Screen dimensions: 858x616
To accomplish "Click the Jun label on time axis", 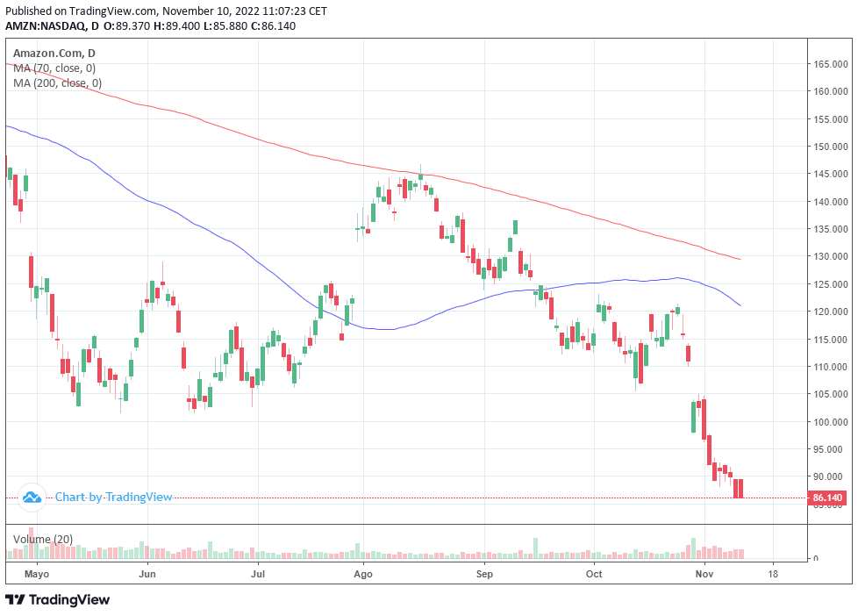I will point(147,574).
